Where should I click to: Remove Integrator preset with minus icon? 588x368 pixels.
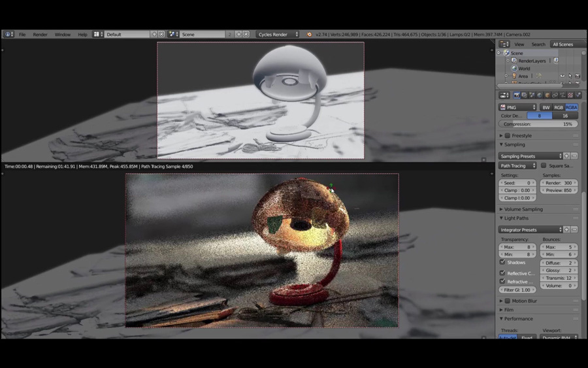point(575,230)
